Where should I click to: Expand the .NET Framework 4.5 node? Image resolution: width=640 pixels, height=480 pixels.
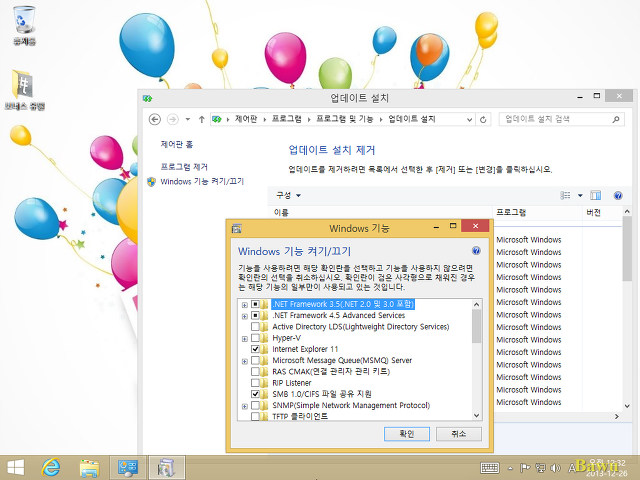[244, 316]
